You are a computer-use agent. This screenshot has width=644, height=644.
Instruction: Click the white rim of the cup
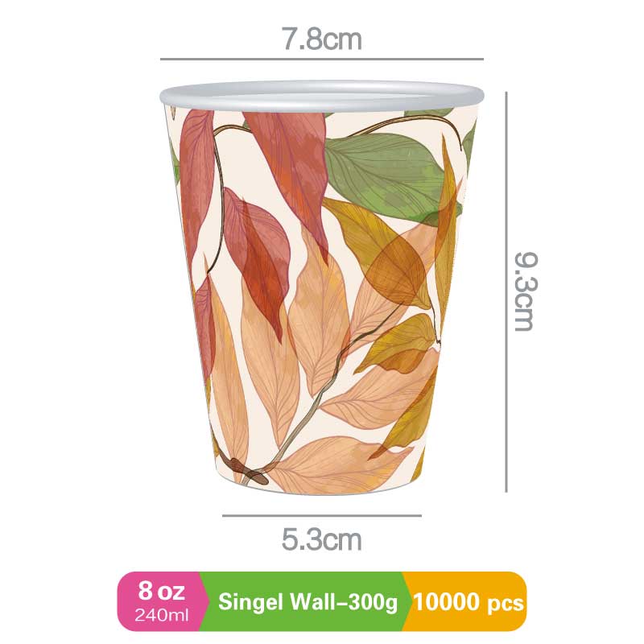(322, 96)
